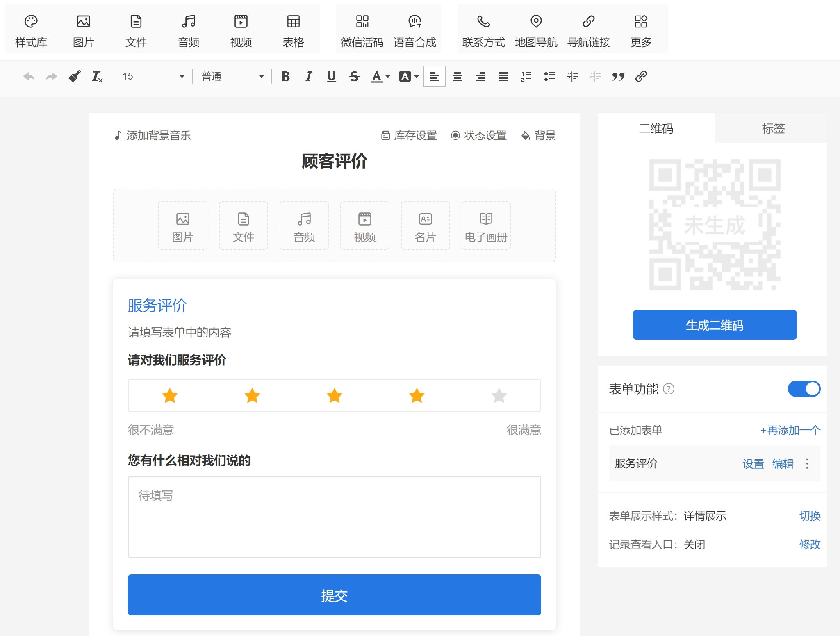This screenshot has width=840, height=636.
Task: Insert audio via top 音频 icon
Action: [189, 31]
